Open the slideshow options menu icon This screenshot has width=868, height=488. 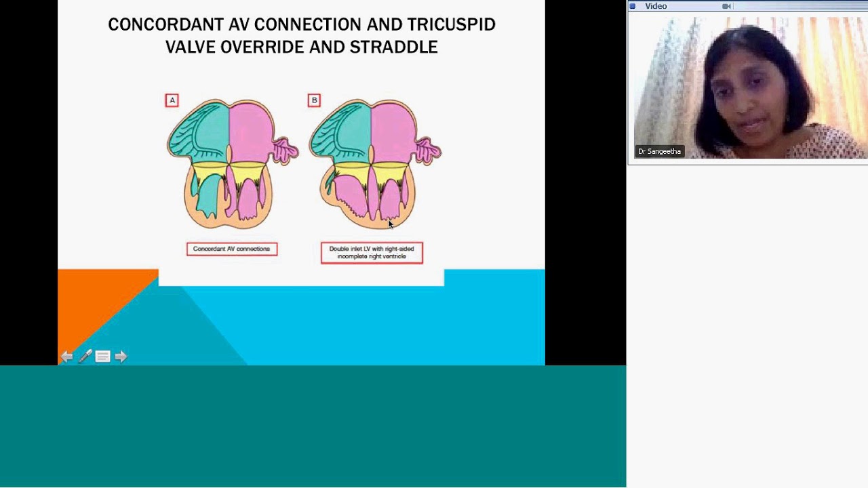pyautogui.click(x=102, y=357)
